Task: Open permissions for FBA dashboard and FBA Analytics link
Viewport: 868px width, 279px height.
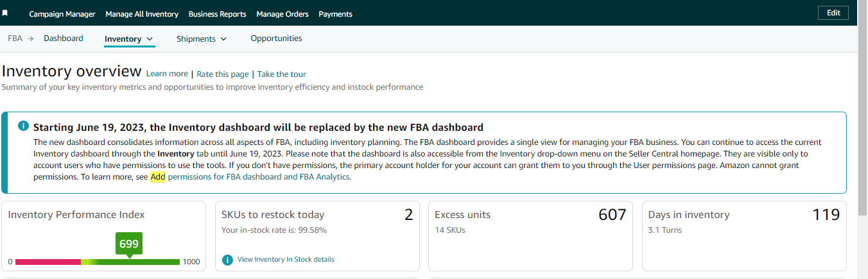Action: click(x=259, y=177)
